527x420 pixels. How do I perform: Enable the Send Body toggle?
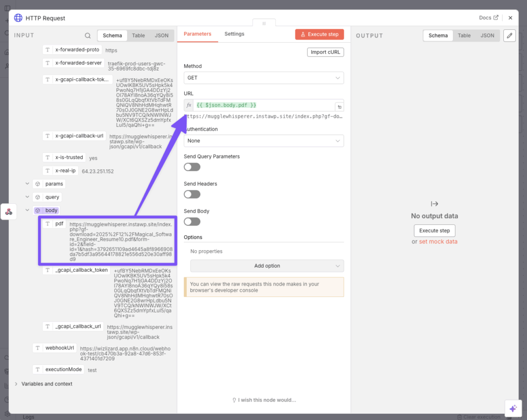[192, 221]
